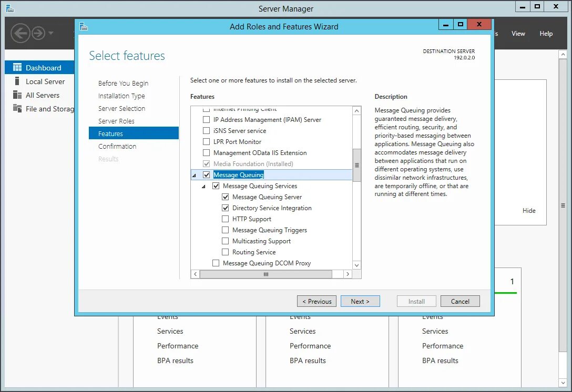The width and height of the screenshot is (572, 392).
Task: Check Message Queuing DCOM Proxy
Action: click(x=216, y=263)
